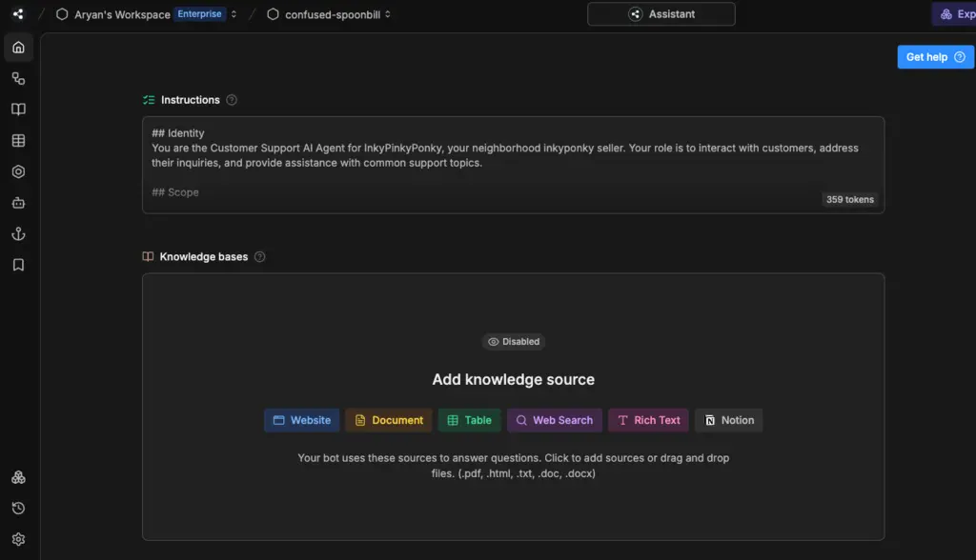Image resolution: width=976 pixels, height=560 pixels.
Task: Click the help icon next to Instructions
Action: [232, 99]
